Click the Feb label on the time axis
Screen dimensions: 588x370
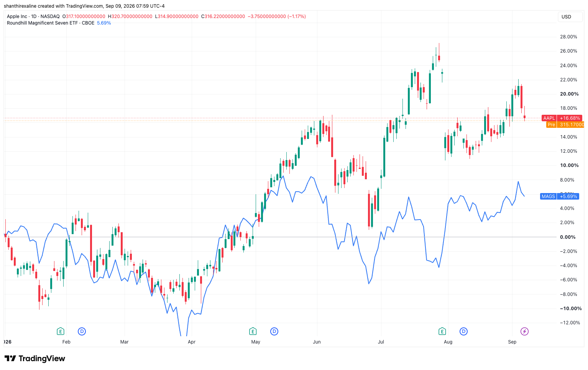[66, 342]
